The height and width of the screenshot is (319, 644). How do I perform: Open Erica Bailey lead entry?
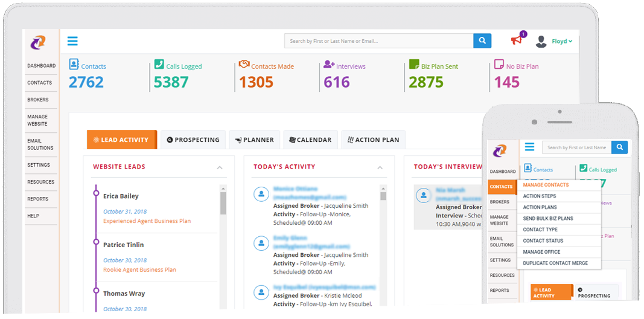pyautogui.click(x=121, y=196)
